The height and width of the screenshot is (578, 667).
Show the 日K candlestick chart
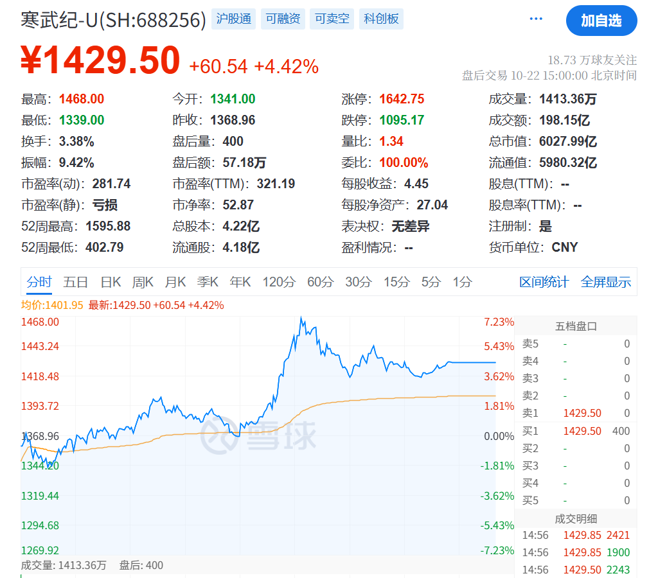[x=109, y=282]
